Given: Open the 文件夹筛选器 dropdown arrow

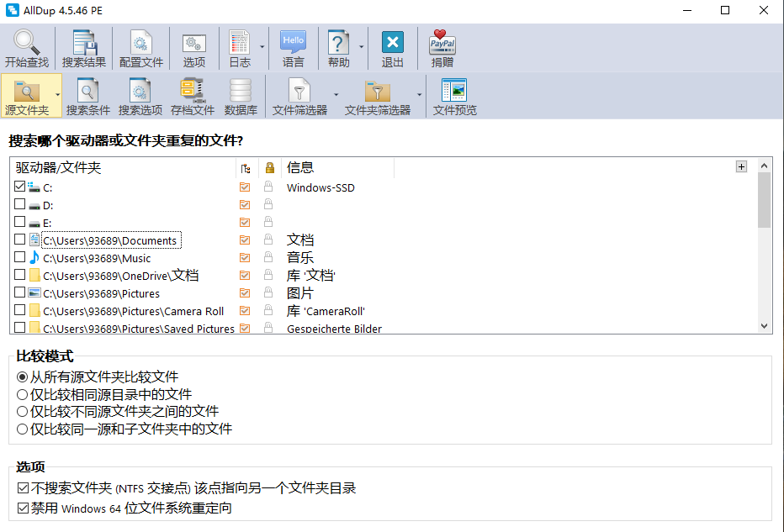Looking at the screenshot, I should 418,96.
